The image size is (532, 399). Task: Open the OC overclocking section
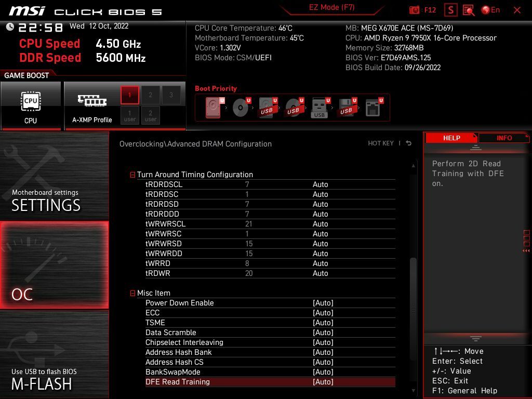54,265
